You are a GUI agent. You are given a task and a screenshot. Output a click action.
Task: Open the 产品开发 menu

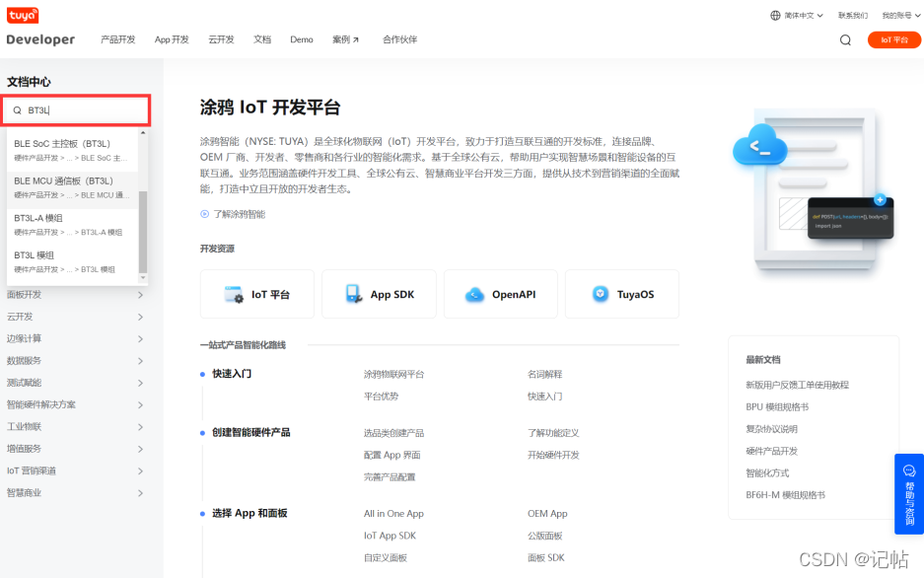coord(118,39)
